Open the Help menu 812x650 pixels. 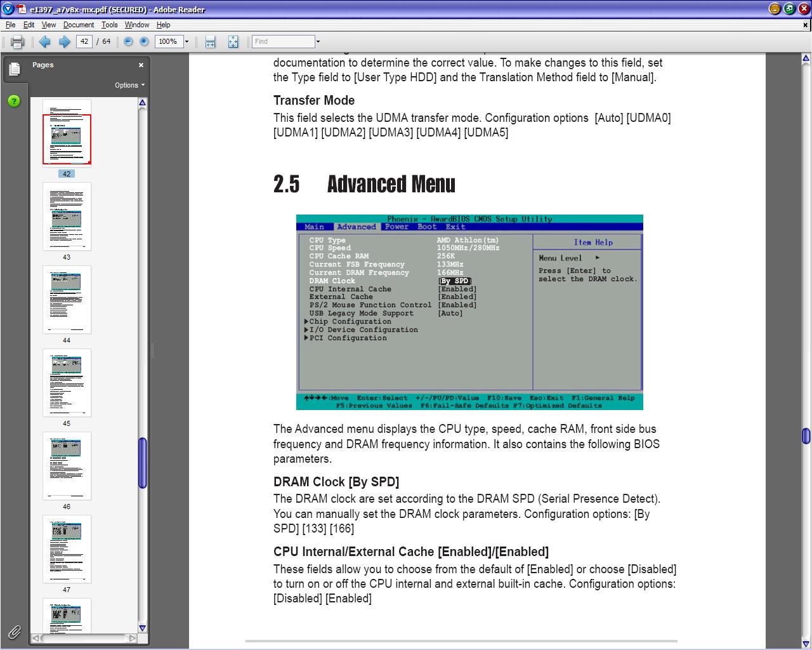[163, 25]
